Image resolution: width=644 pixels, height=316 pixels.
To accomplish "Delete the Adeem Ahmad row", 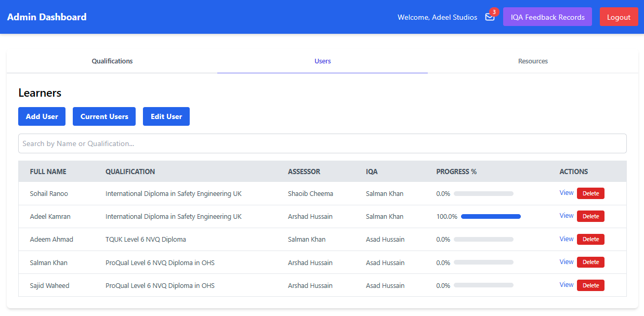I will tap(590, 239).
